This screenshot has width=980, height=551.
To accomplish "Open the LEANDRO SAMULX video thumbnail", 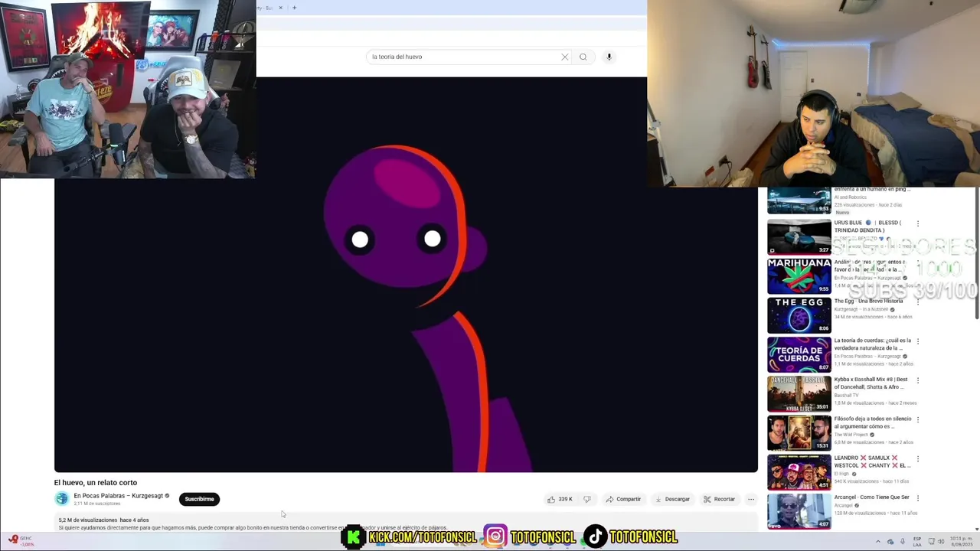I will tap(799, 471).
